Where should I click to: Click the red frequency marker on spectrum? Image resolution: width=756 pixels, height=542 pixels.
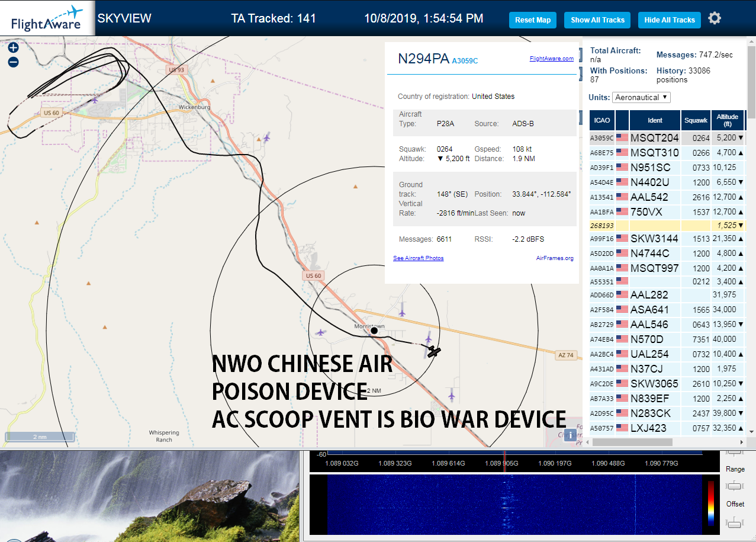coord(504,462)
